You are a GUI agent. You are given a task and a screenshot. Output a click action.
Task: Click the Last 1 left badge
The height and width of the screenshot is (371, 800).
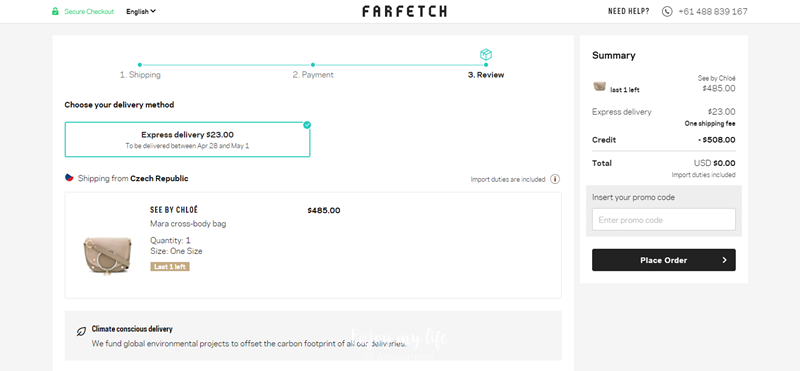(170, 267)
